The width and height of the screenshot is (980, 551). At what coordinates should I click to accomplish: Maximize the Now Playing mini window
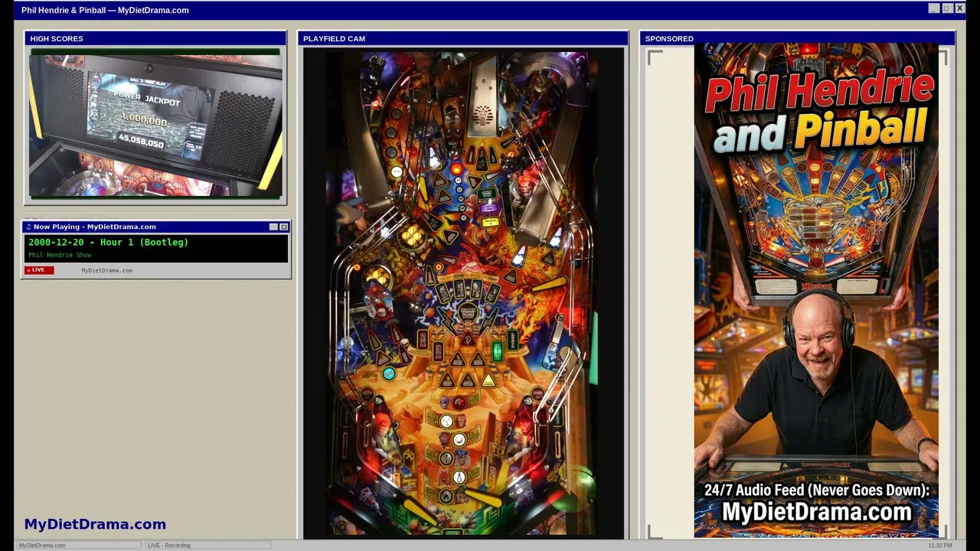click(x=283, y=227)
